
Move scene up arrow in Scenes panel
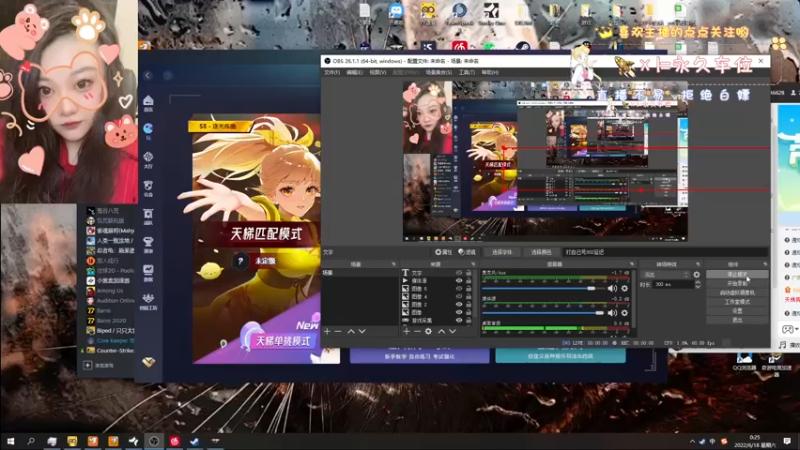[351, 331]
